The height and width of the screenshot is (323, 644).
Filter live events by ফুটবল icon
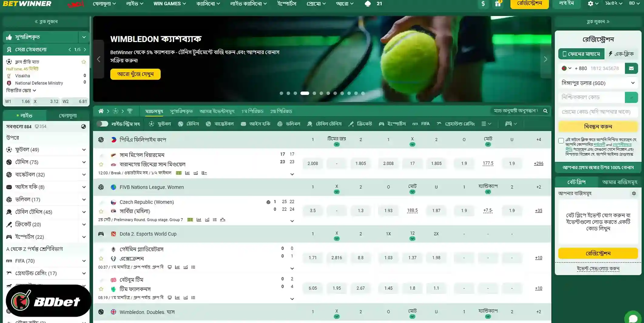point(151,124)
